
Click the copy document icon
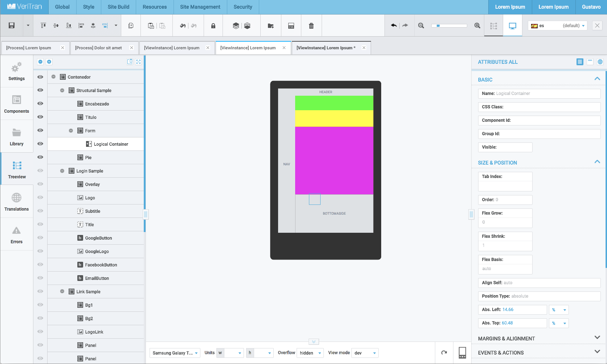[x=131, y=25]
